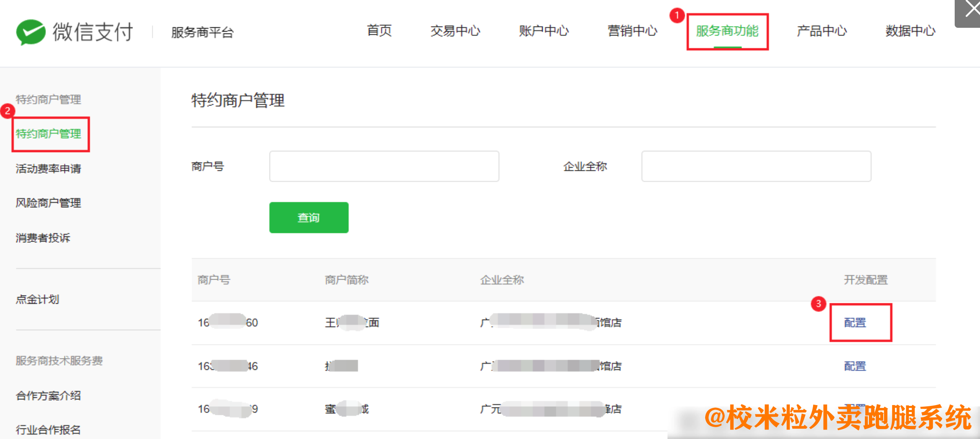Image resolution: width=980 pixels, height=439 pixels.
Task: Go to 风险商户管理
Action: [x=48, y=202]
